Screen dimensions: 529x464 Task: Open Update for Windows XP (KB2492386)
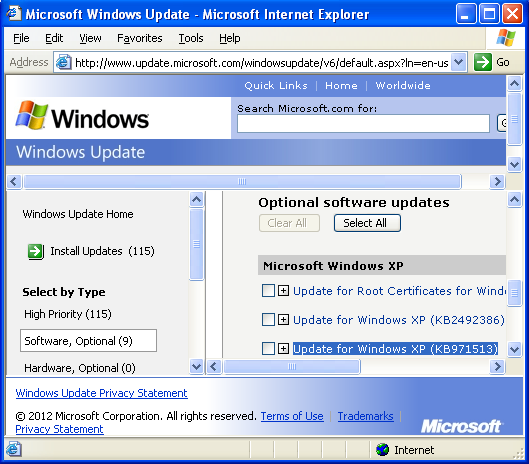tap(398, 320)
